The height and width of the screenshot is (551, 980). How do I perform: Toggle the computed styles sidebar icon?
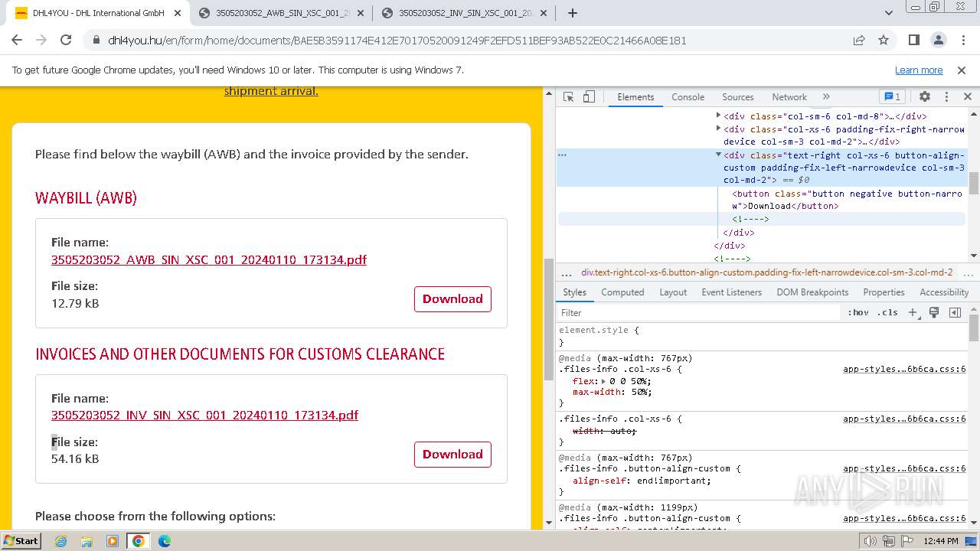[x=955, y=312]
